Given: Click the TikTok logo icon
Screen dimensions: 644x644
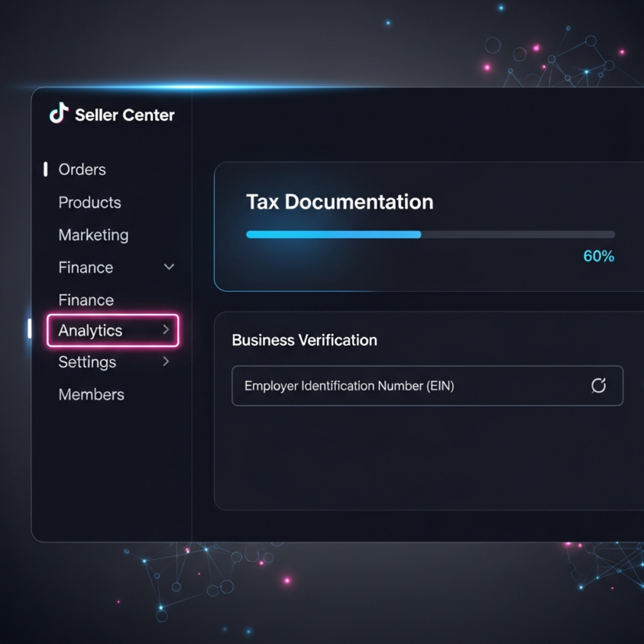Looking at the screenshot, I should click(x=59, y=113).
